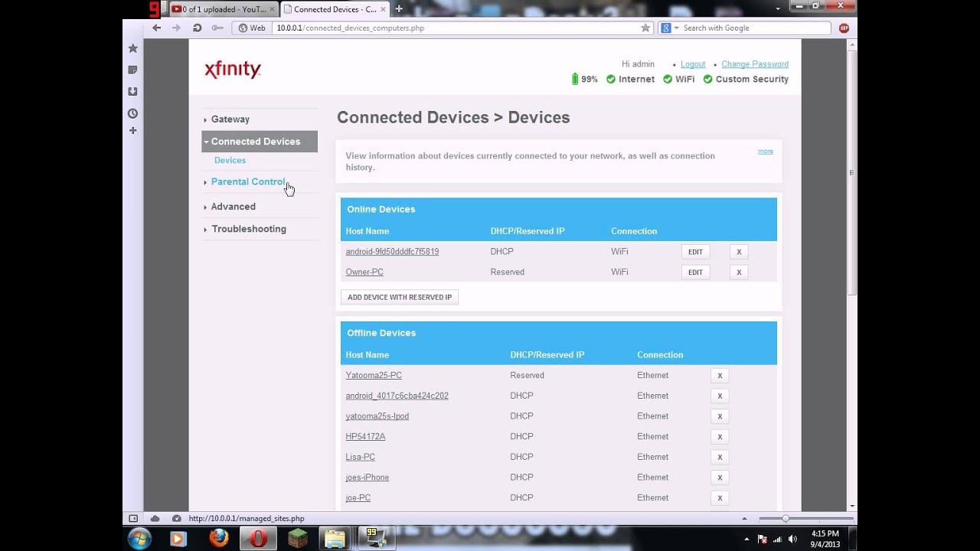Image resolution: width=980 pixels, height=551 pixels.
Task: Edit the android-9fd50dddfc7f5819 device
Action: (695, 252)
